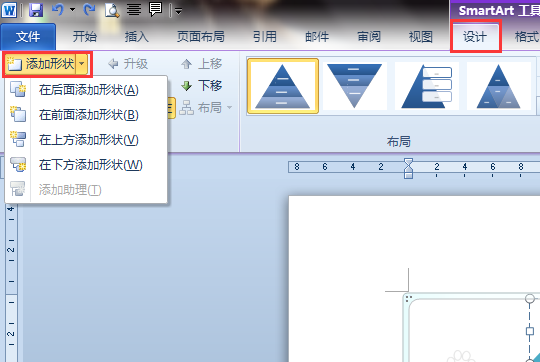This screenshot has height=362, width=540.
Task: Click the Redo arrow icon
Action: tap(89, 10)
